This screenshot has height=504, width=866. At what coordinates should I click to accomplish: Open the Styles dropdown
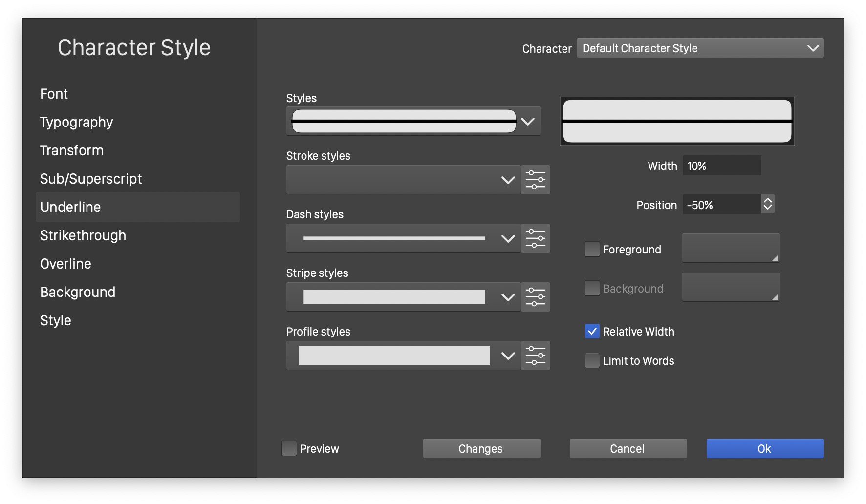pos(413,121)
